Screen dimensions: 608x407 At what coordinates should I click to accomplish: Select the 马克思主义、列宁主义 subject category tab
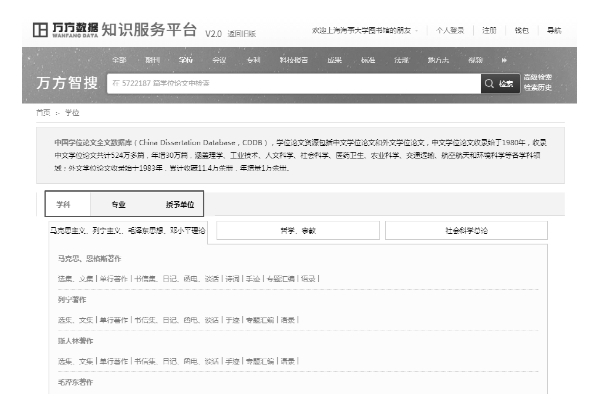tap(128, 231)
